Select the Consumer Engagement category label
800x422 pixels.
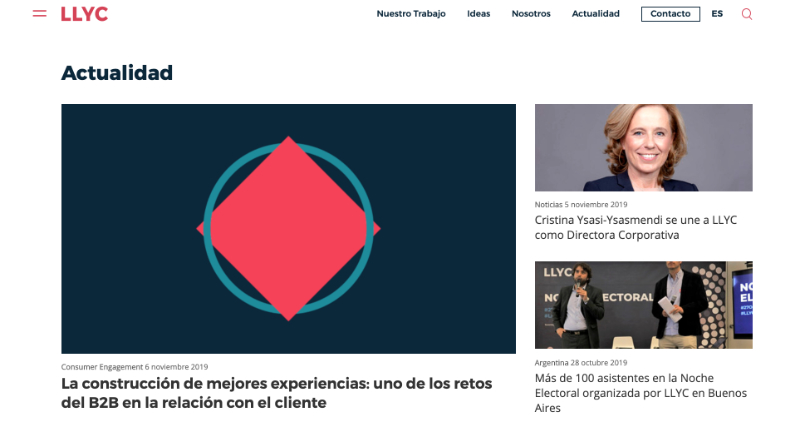pos(102,366)
